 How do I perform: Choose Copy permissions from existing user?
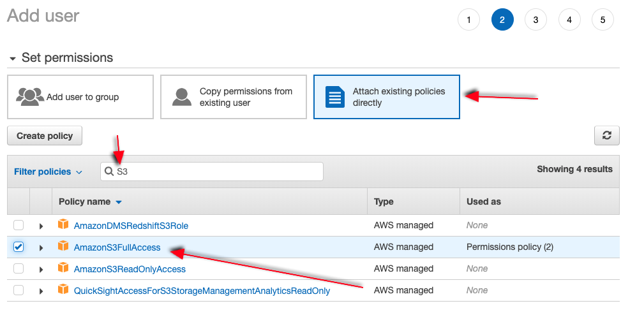pyautogui.click(x=234, y=97)
